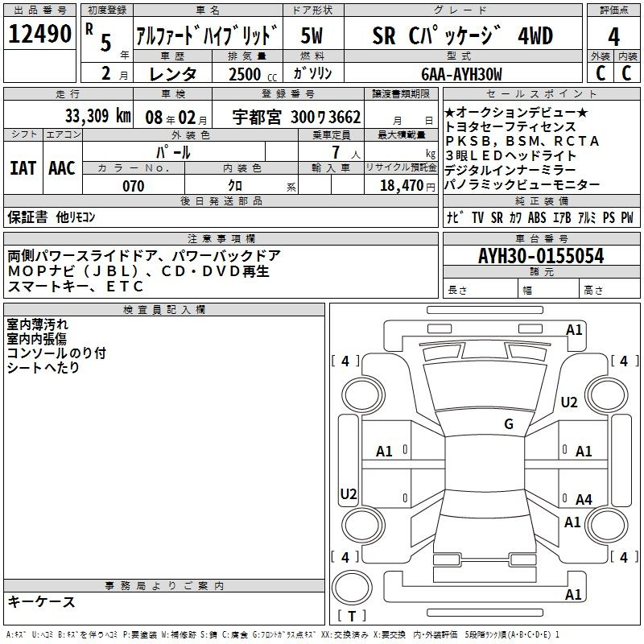The image size is (644, 644).
Task: Click the A1 mark at the rear bumper
Action: (573, 595)
